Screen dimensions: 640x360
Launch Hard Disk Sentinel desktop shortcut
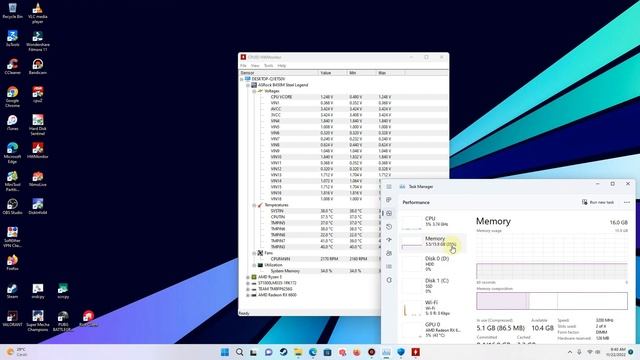[x=38, y=125]
